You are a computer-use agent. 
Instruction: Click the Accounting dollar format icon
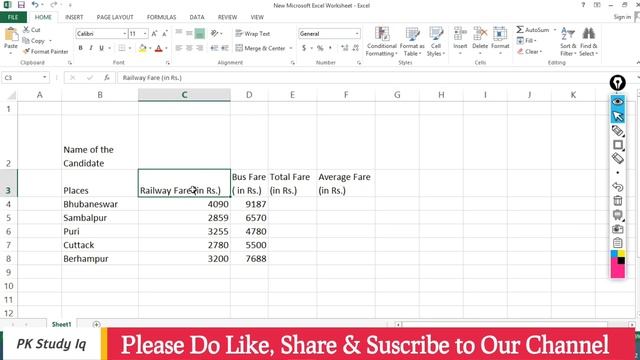304,48
